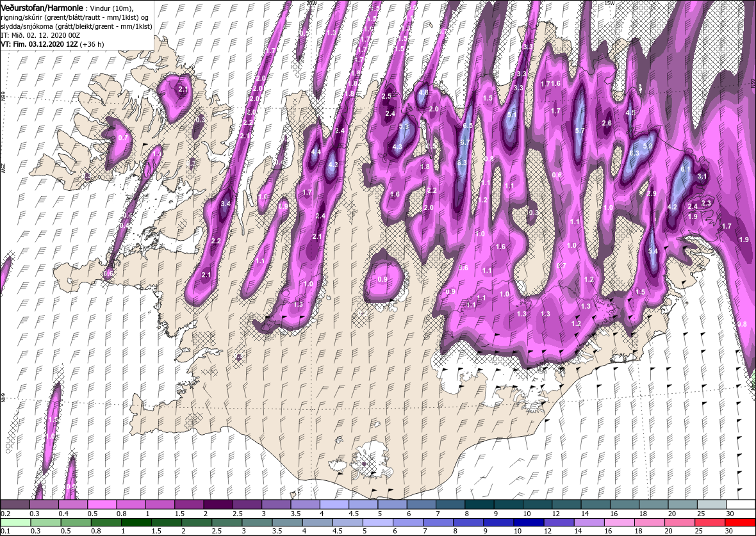
Task: Click the 2.9 precipitation value on the map
Action: [x=652, y=193]
